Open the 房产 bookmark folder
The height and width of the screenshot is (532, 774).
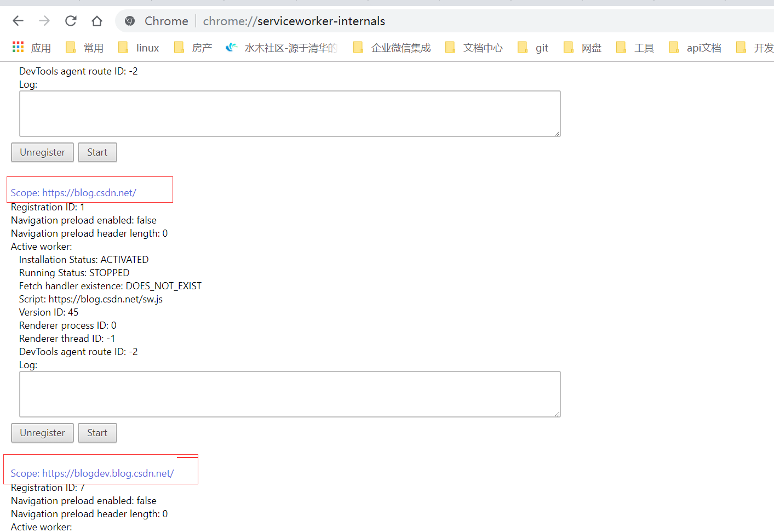coord(193,48)
